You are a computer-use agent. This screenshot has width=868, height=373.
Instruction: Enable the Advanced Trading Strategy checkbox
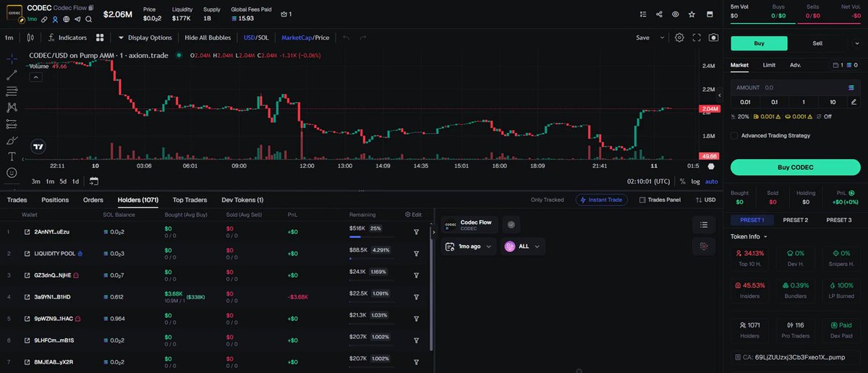[x=734, y=135]
